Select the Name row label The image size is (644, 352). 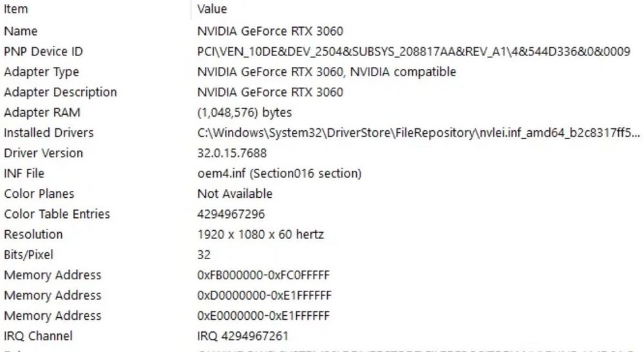pos(21,31)
